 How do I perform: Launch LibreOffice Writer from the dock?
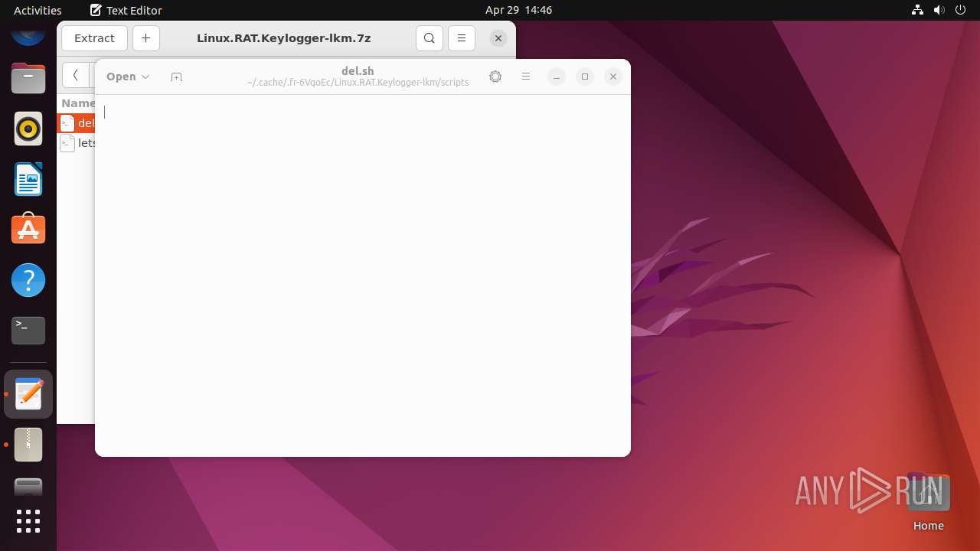(28, 179)
